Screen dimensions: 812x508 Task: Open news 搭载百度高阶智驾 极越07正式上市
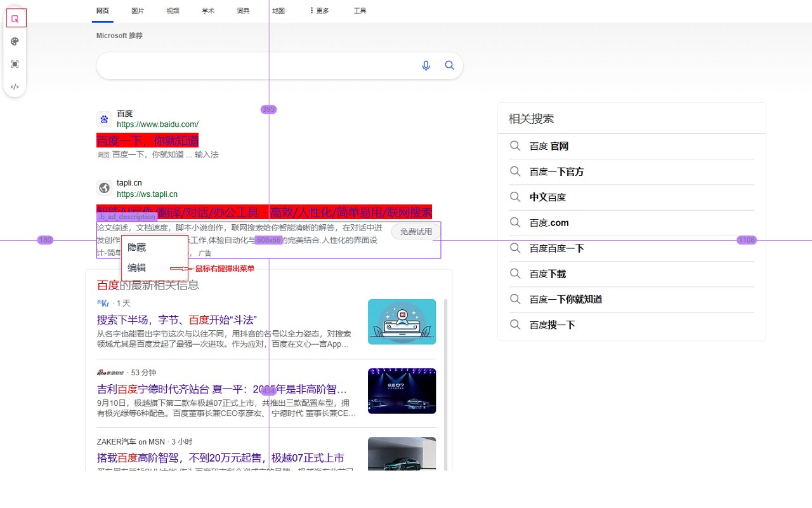coord(221,458)
